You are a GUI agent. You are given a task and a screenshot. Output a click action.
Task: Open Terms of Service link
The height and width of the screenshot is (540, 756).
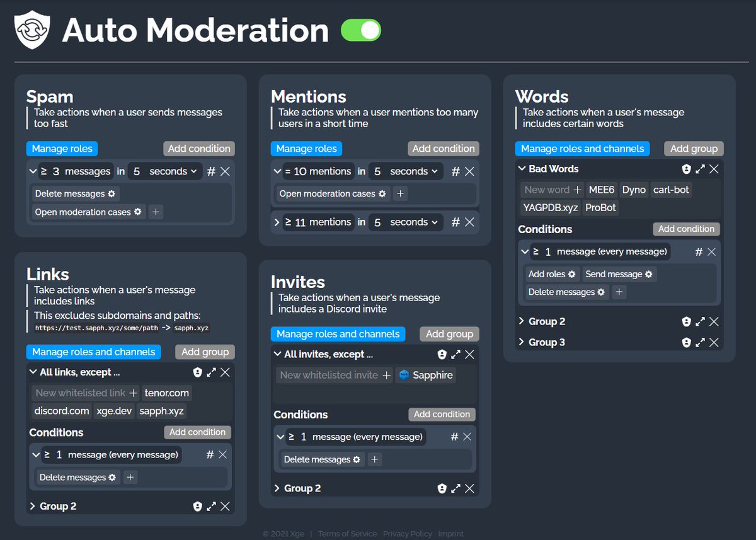pyautogui.click(x=347, y=534)
